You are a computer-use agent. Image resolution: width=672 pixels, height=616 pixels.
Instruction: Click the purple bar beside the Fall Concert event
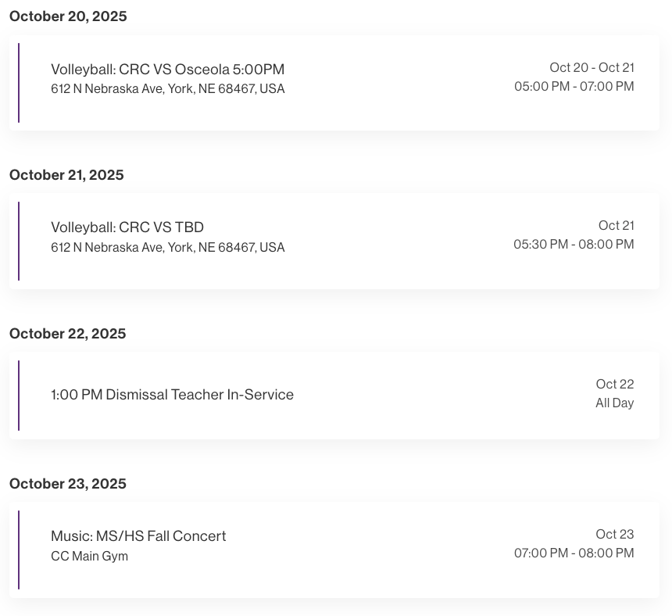point(19,550)
